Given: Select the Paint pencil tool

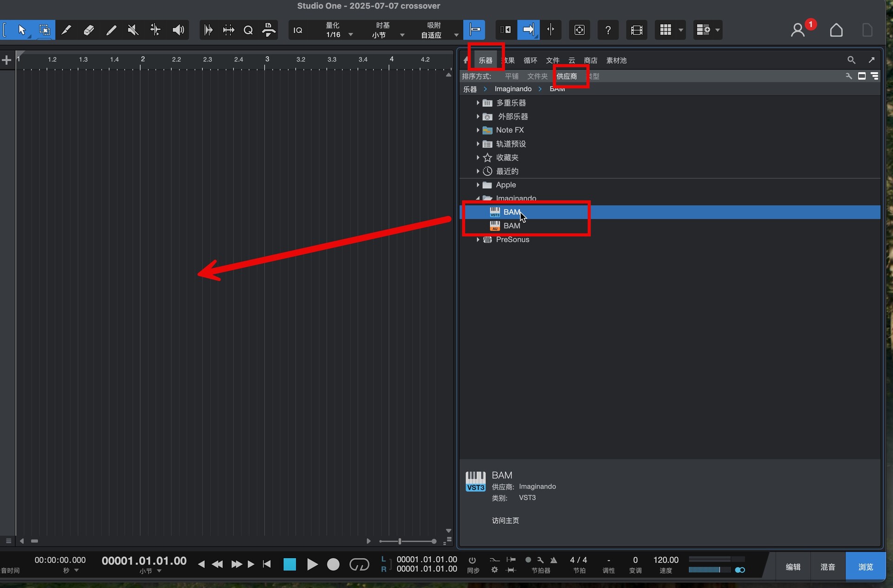Looking at the screenshot, I should click(111, 30).
